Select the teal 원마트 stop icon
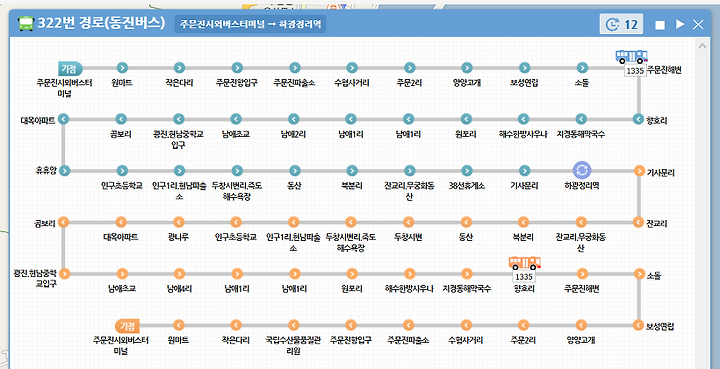720x369 pixels. [x=122, y=68]
